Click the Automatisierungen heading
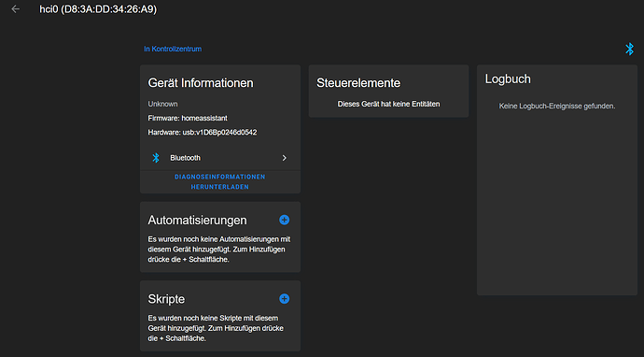 click(x=197, y=220)
